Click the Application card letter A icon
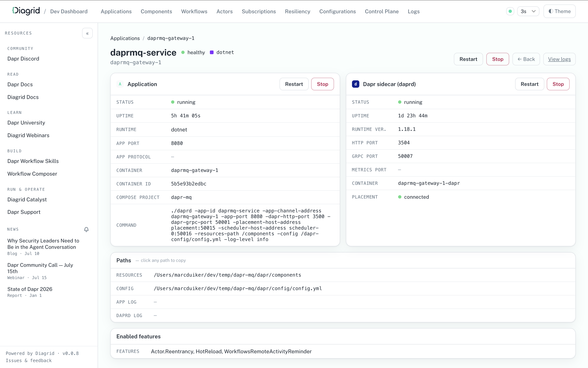The image size is (588, 368). [x=120, y=84]
